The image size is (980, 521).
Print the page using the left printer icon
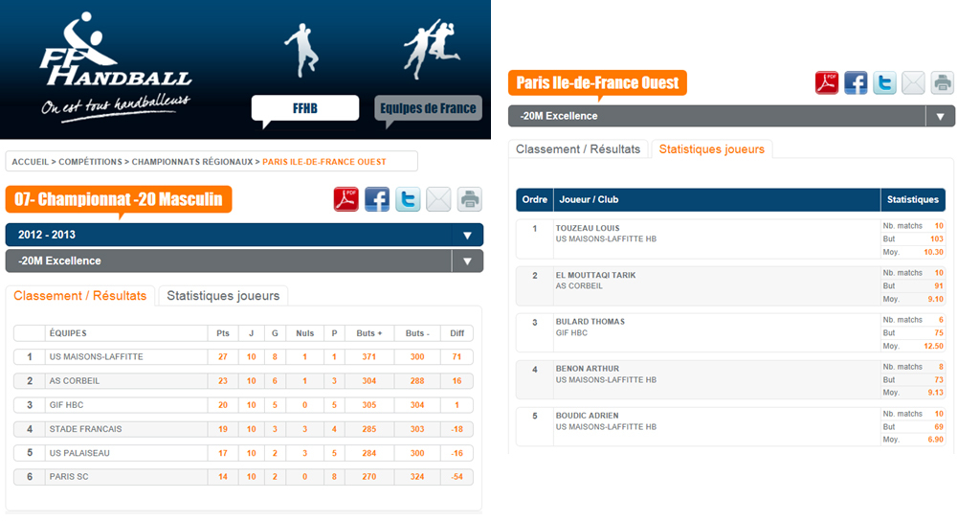pyautogui.click(x=469, y=199)
